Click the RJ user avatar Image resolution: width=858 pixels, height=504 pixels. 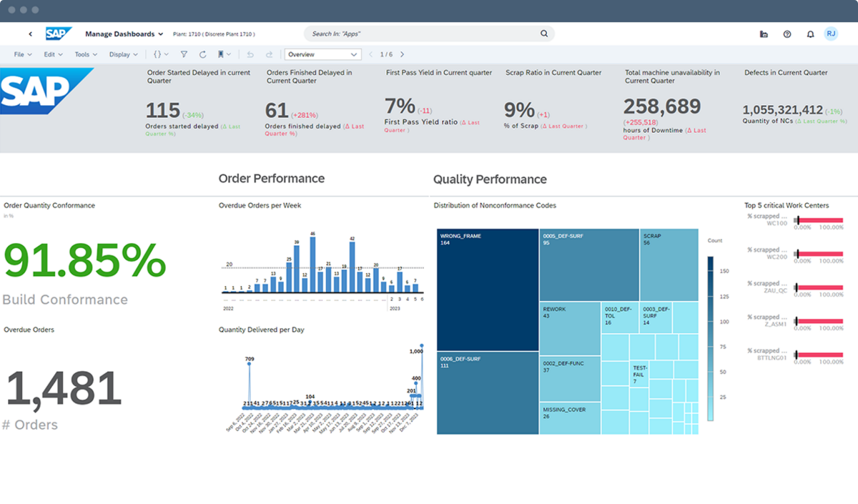(830, 34)
